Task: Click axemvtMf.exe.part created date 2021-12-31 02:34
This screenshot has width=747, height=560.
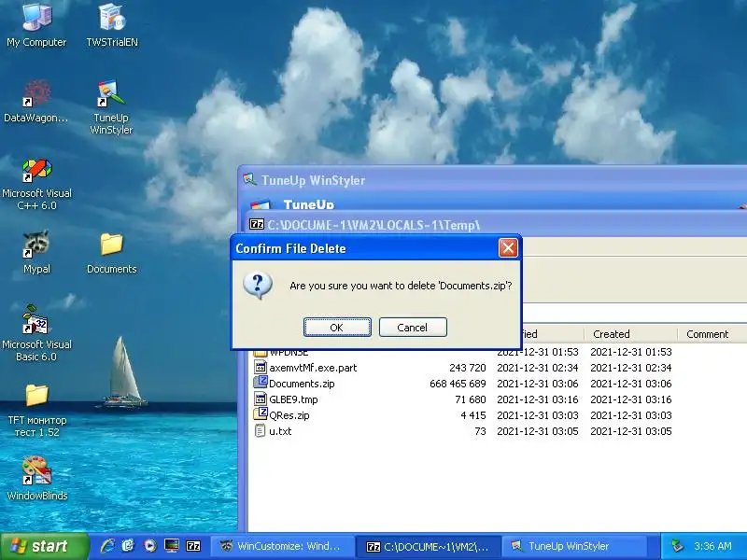Action: [x=631, y=368]
